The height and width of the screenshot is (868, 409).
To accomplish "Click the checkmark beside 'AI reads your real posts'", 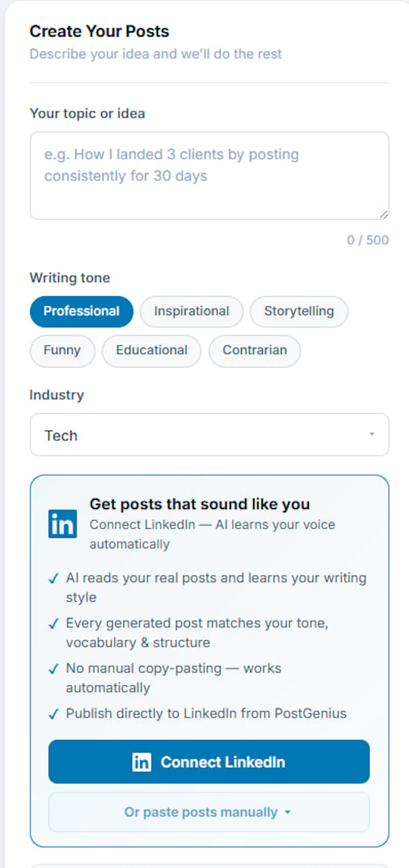I will [x=54, y=578].
